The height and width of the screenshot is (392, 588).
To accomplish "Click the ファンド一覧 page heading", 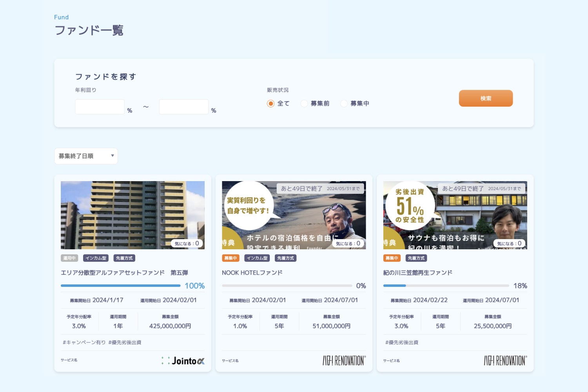I will [89, 30].
